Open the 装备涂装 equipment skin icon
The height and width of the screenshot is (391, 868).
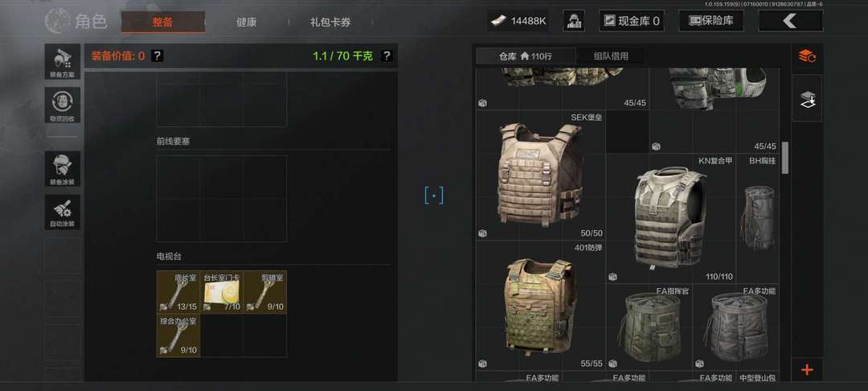[x=63, y=170]
